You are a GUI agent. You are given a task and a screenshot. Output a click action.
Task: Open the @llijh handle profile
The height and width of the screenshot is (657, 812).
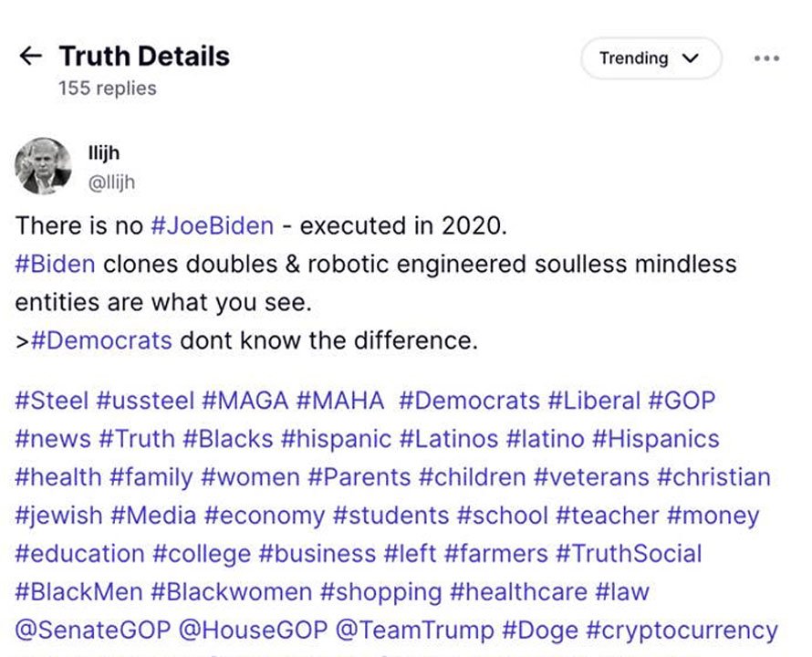point(111,182)
